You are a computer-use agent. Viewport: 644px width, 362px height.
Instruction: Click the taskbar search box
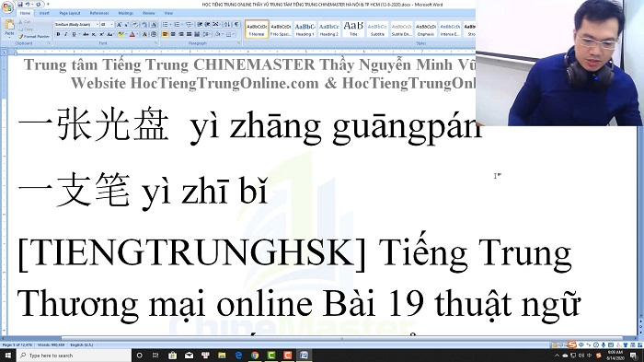coord(74,355)
